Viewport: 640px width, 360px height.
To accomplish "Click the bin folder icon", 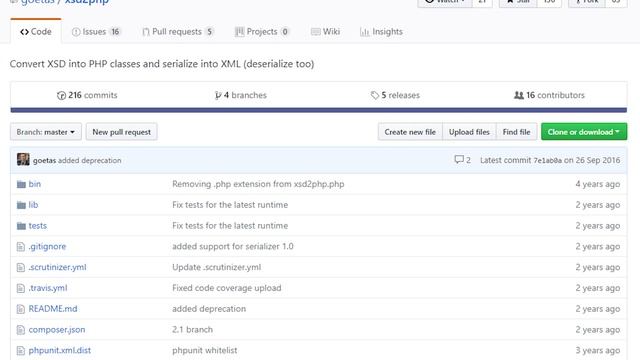I will click(x=21, y=184).
